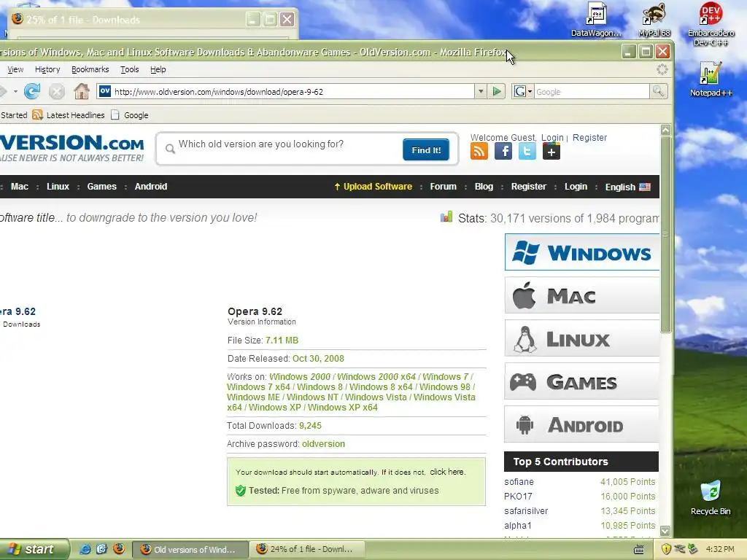Click the Games platform banner
The image size is (747, 560).
581,381
